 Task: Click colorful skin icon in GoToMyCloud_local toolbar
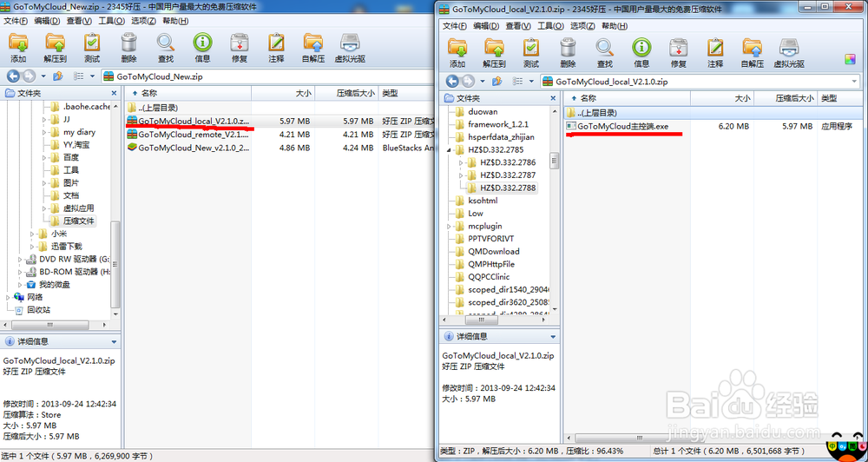point(850,59)
